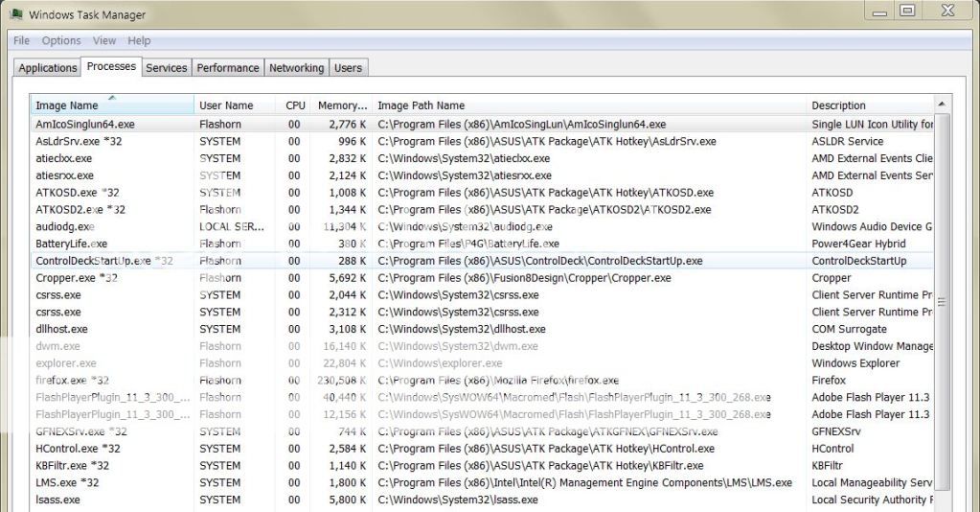Sort by Image Name column header
This screenshot has height=512, width=980.
(112, 105)
